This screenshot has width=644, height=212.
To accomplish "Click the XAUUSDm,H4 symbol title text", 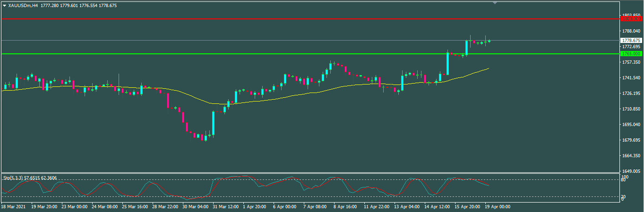I will pyautogui.click(x=23, y=6).
